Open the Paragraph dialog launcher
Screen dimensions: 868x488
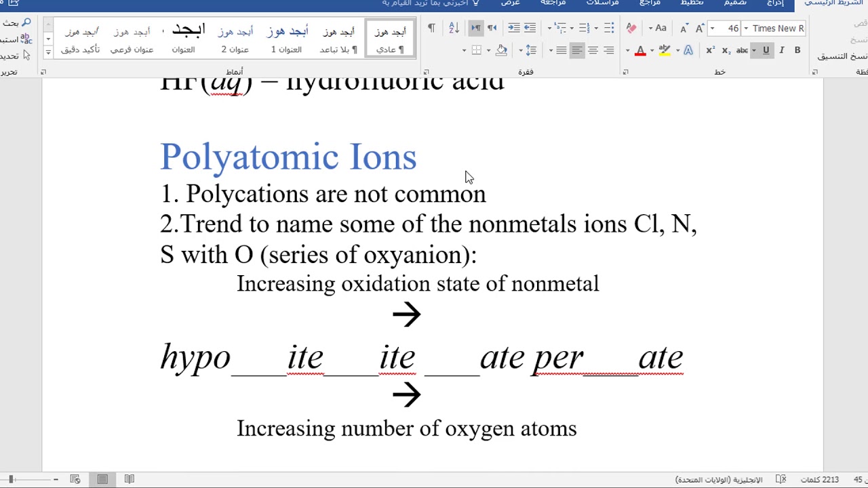[x=426, y=72]
